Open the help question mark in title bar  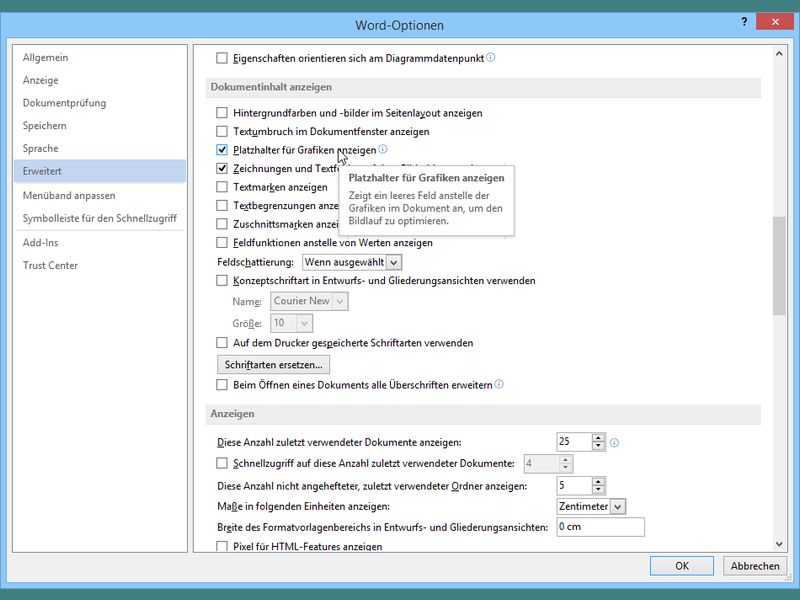(x=744, y=22)
